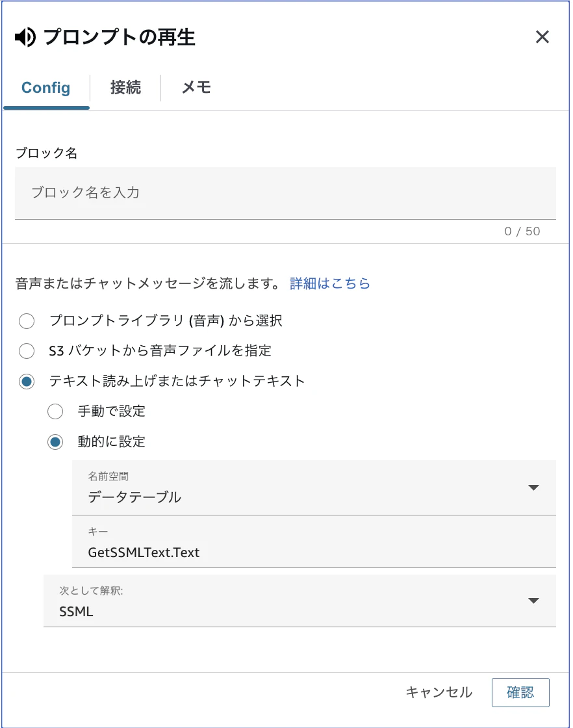Switch to the メモ tab

pyautogui.click(x=196, y=88)
